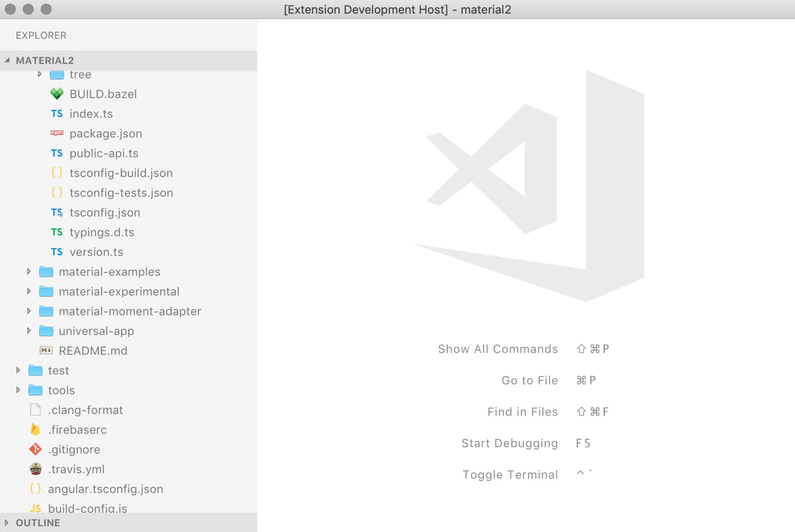Expand the material-moment-adapter folder arrow
The width and height of the screenshot is (795, 532).
[29, 311]
